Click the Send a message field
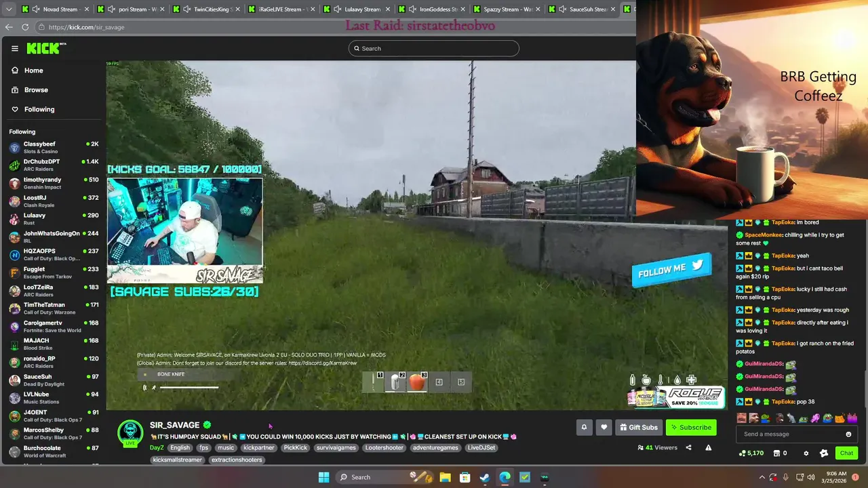This screenshot has width=868, height=488. point(795,434)
